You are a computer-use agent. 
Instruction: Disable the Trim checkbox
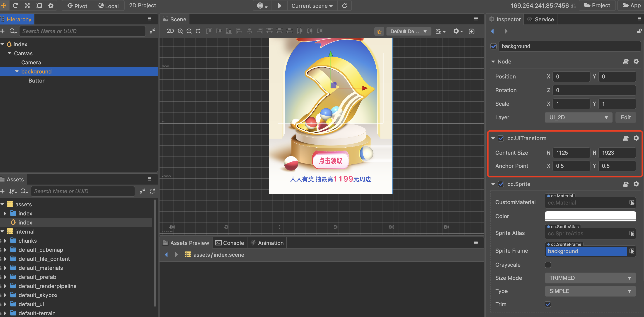(x=548, y=304)
